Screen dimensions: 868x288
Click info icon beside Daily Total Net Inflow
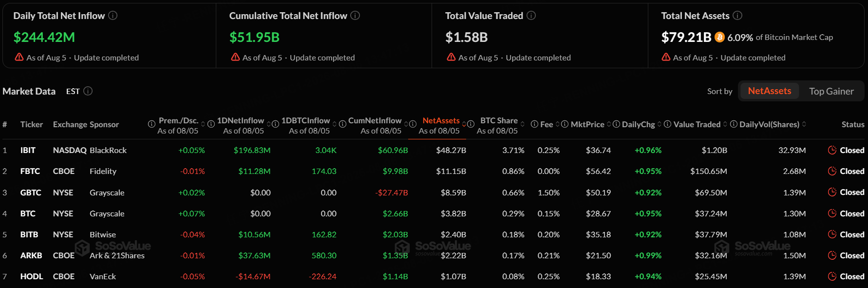coord(113,16)
